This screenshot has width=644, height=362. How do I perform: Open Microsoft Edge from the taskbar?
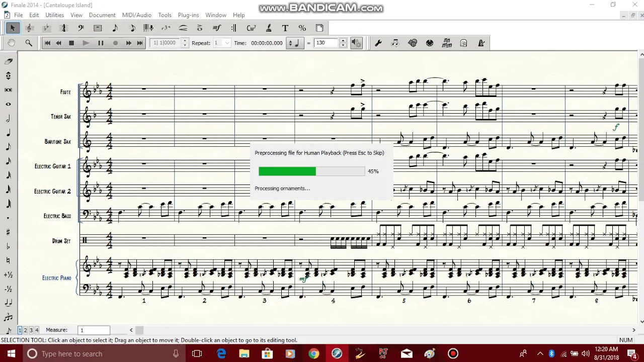221,354
